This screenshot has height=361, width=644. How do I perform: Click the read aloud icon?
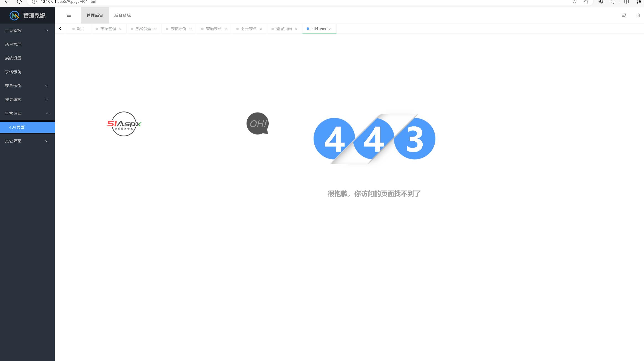[x=575, y=2]
